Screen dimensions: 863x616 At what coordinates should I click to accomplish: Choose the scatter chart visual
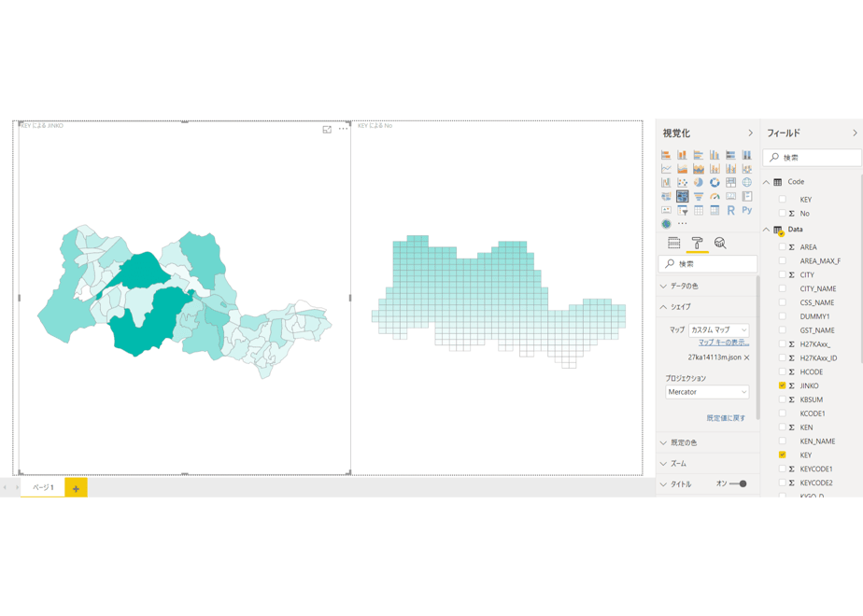682,182
